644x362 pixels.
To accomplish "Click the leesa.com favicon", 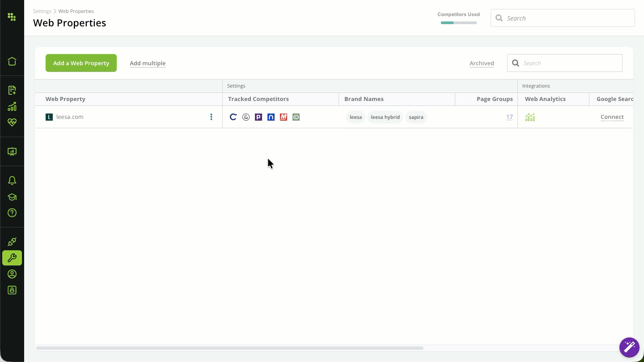I will [49, 117].
